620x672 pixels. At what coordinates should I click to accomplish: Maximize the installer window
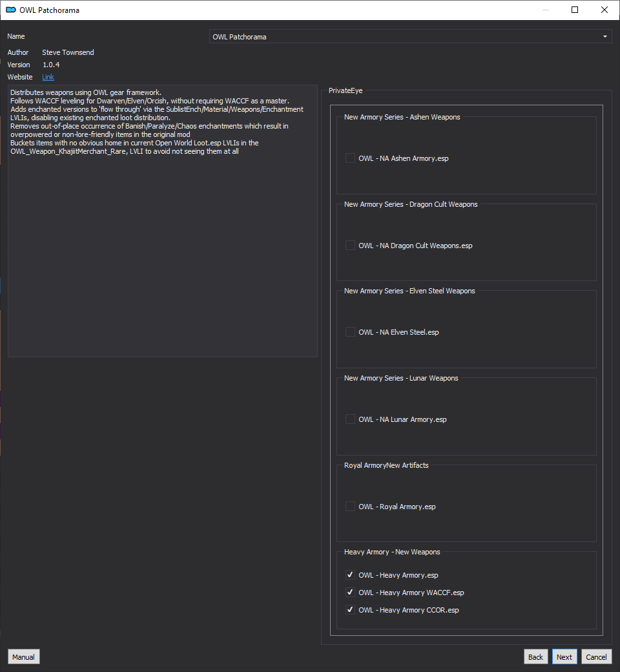click(x=575, y=10)
